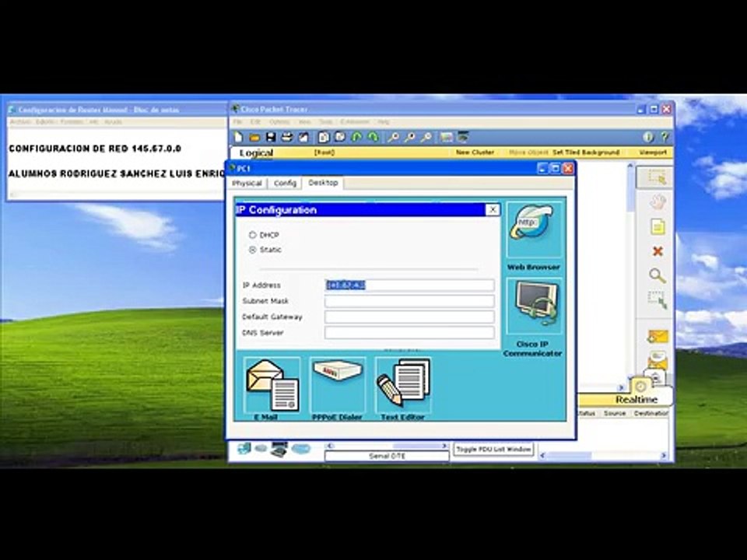The image size is (747, 560).
Task: Switch to the Config tab
Action: (285, 184)
